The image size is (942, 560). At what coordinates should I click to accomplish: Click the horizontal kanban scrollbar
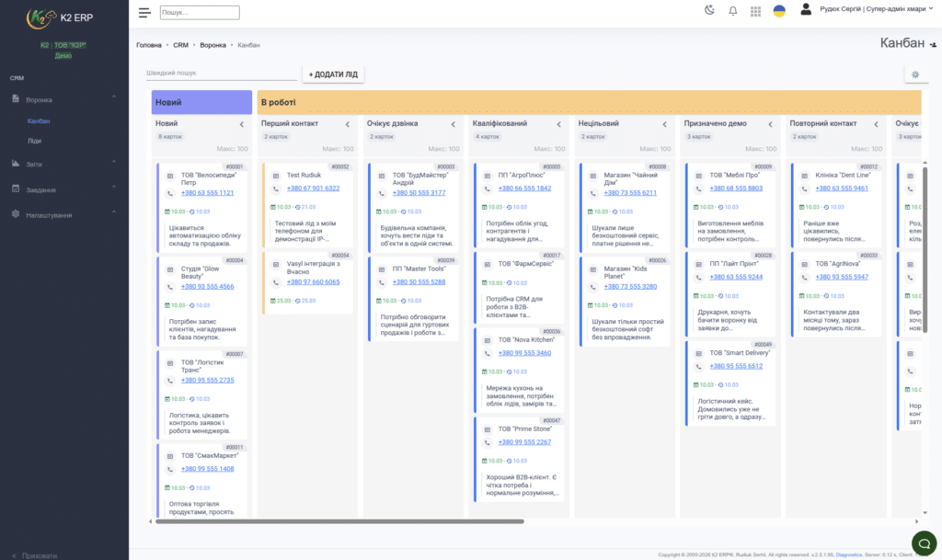pos(339,521)
